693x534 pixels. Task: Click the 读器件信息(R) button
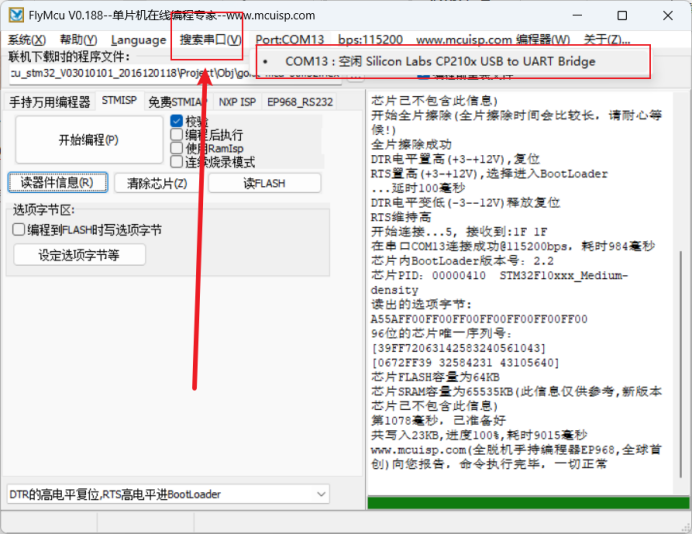(x=57, y=183)
